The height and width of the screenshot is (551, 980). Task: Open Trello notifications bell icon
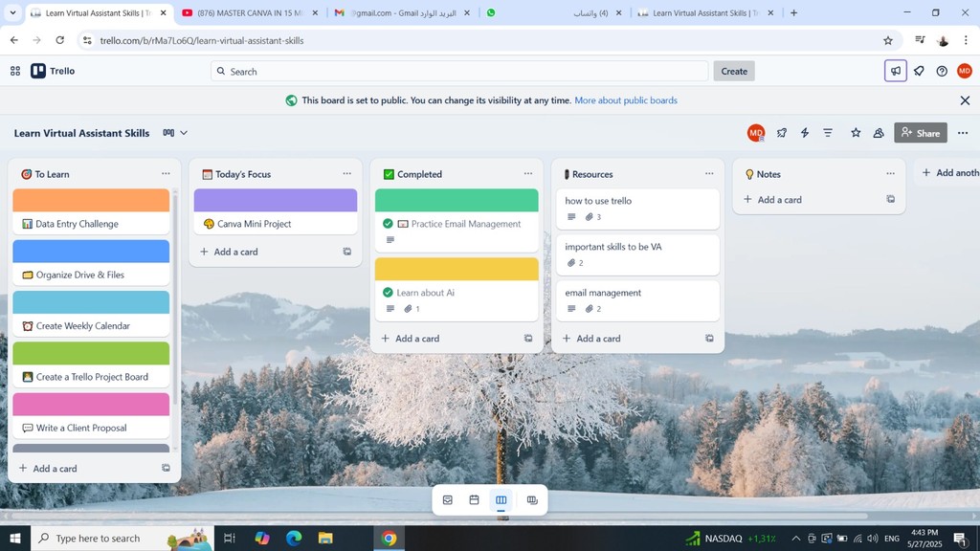point(919,71)
